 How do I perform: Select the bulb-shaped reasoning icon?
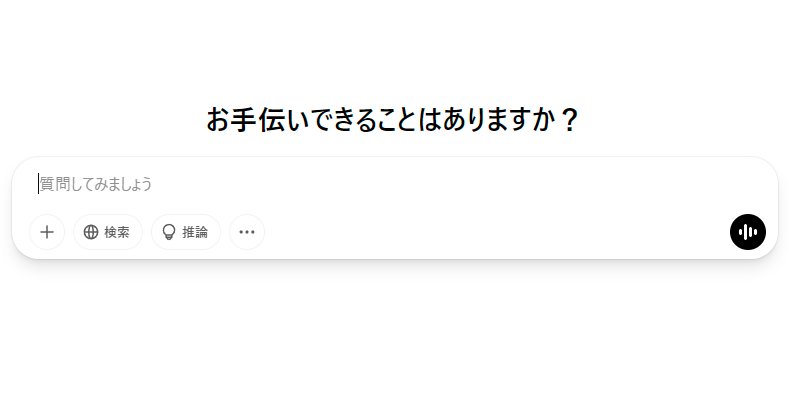pos(169,232)
